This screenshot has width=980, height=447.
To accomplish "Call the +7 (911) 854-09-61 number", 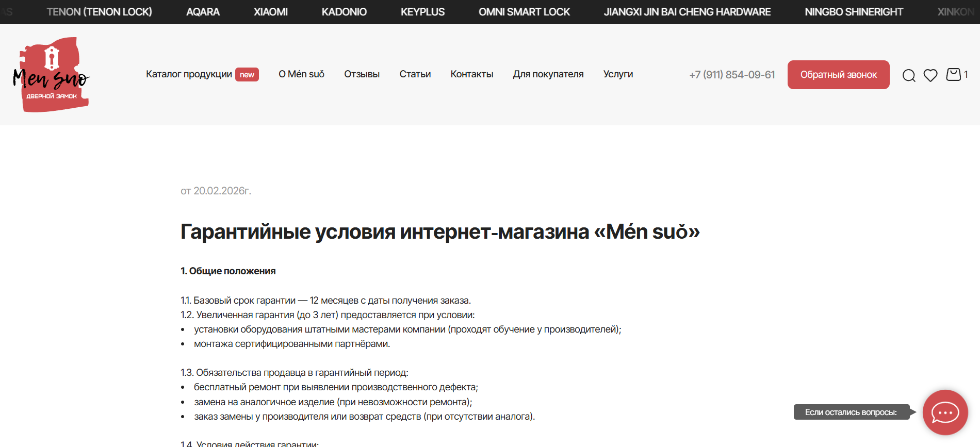I will click(x=732, y=75).
